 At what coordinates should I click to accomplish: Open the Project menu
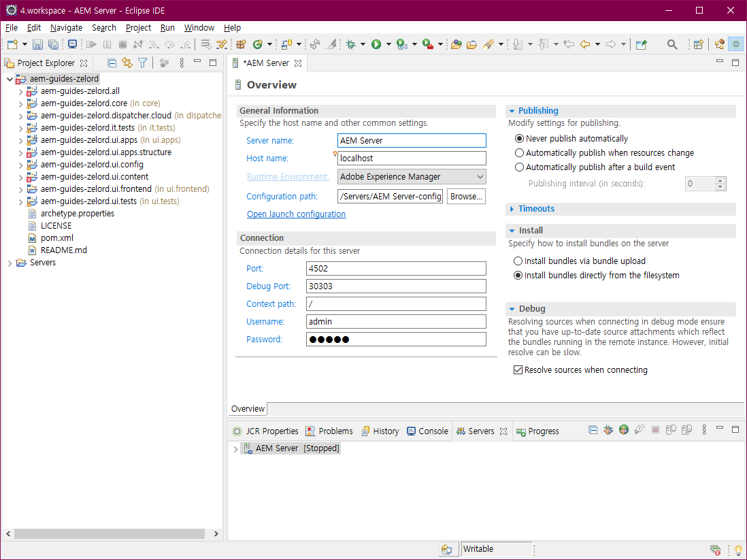138,28
